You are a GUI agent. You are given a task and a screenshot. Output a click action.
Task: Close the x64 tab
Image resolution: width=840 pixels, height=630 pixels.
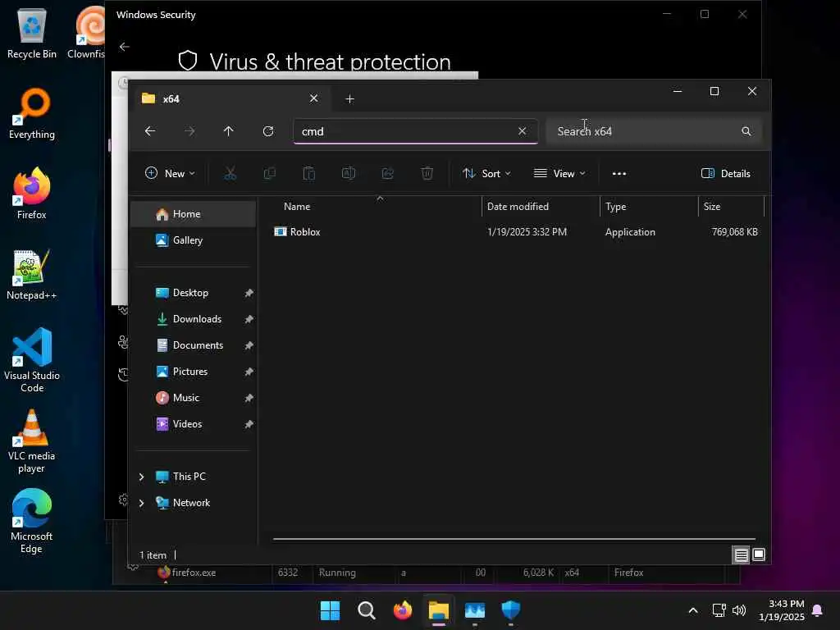[x=314, y=98]
